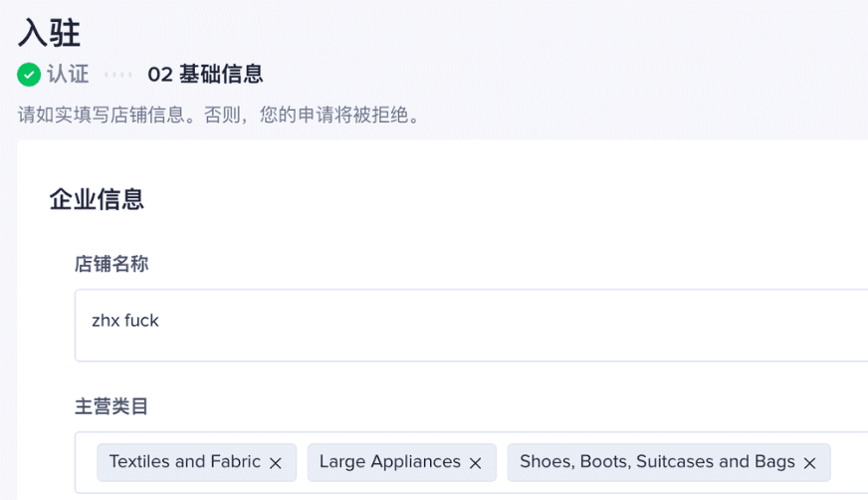Click the 店铺名称 field label
The height and width of the screenshot is (500, 868).
pyautogui.click(x=111, y=264)
